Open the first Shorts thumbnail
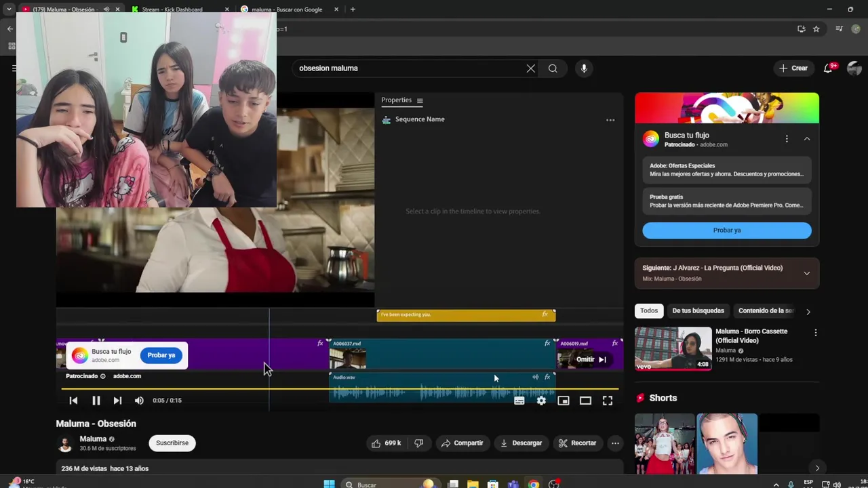This screenshot has height=488, width=868. (x=664, y=444)
